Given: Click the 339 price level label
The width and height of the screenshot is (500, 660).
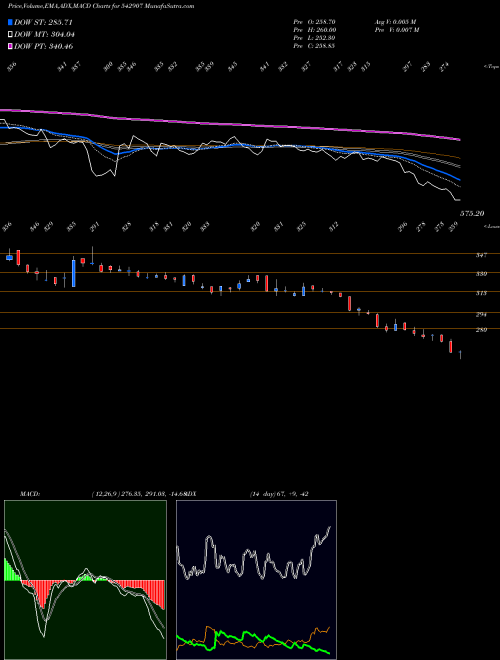Looking at the screenshot, I should click(481, 274).
